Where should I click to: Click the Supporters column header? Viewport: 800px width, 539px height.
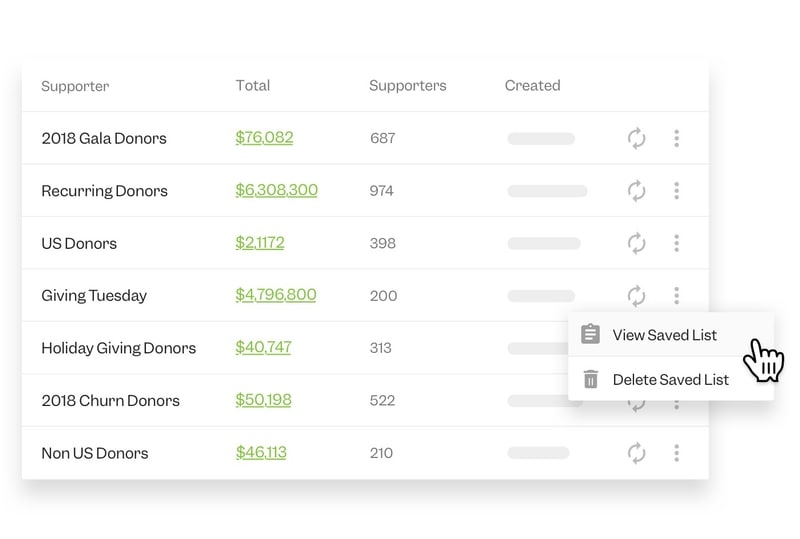(x=408, y=86)
